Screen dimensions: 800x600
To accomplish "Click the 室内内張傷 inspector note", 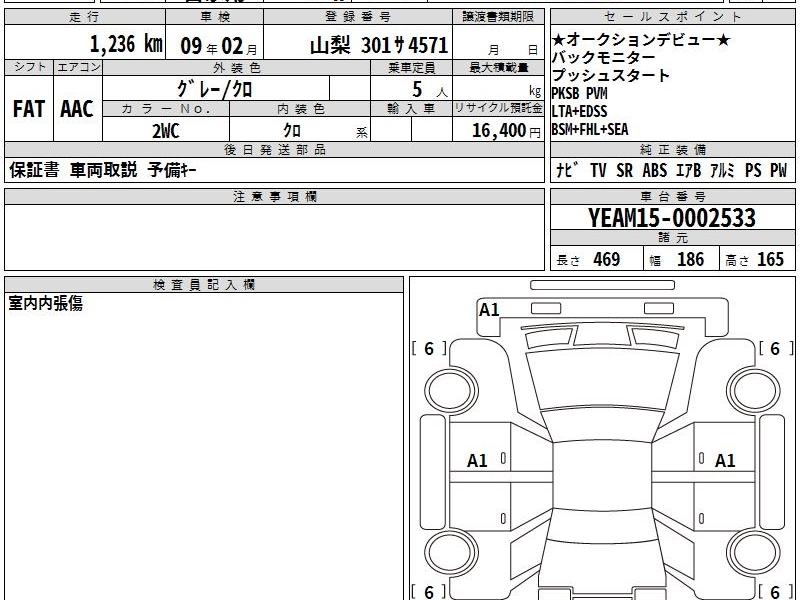I will point(45,303).
